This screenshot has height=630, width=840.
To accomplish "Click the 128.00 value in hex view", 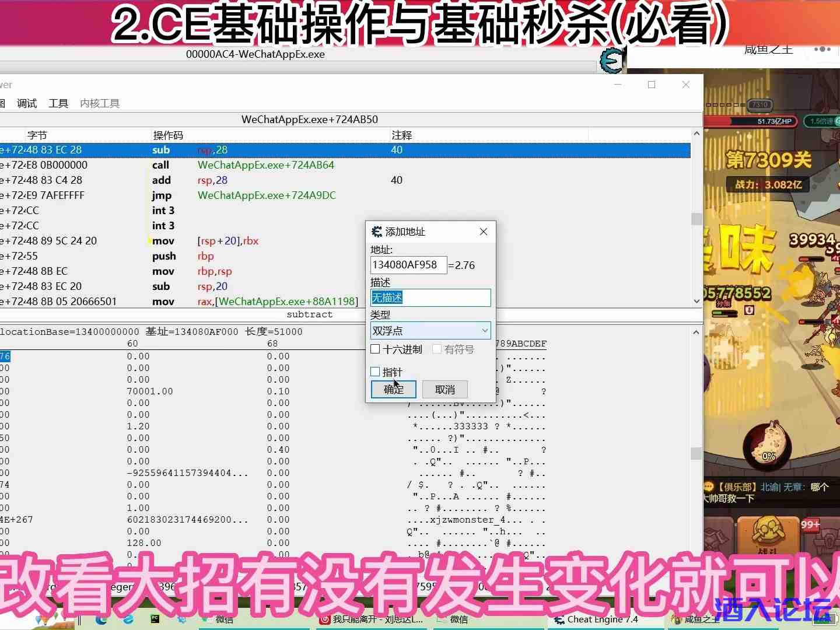I will pos(144,543).
